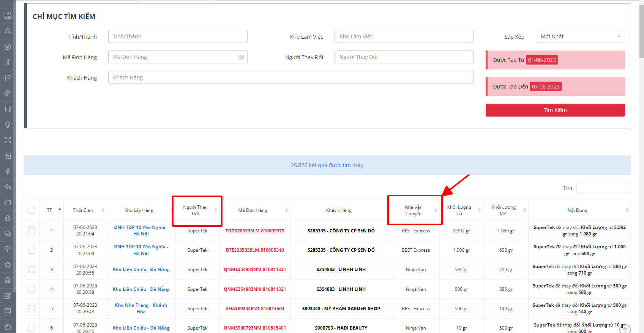644x333 pixels.
Task: Open the folder icon in sidebar
Action: coord(8,202)
